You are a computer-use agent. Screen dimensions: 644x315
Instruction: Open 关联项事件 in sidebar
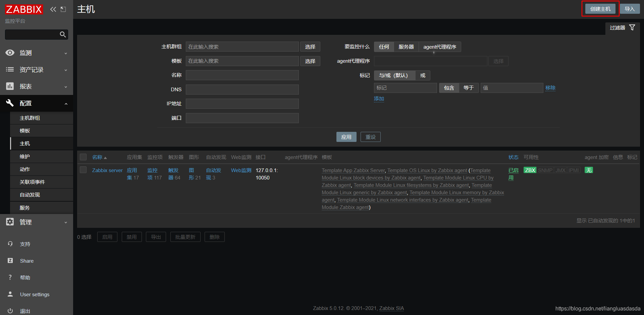coord(42,182)
